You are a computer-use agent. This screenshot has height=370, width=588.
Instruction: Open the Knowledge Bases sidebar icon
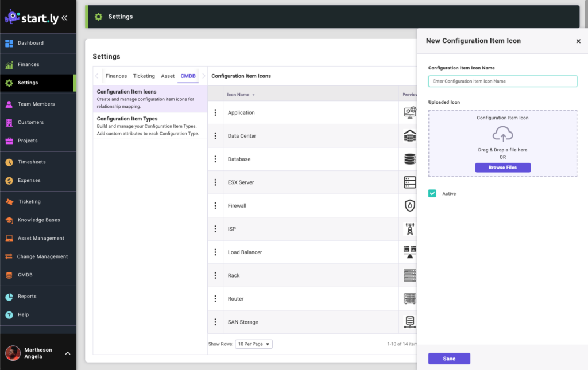point(9,220)
